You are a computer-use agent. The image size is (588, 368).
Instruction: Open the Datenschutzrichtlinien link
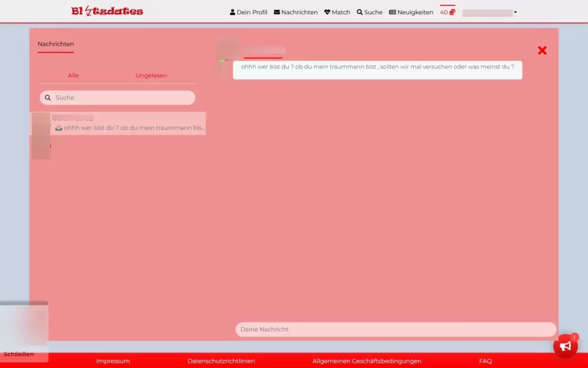[x=220, y=361]
